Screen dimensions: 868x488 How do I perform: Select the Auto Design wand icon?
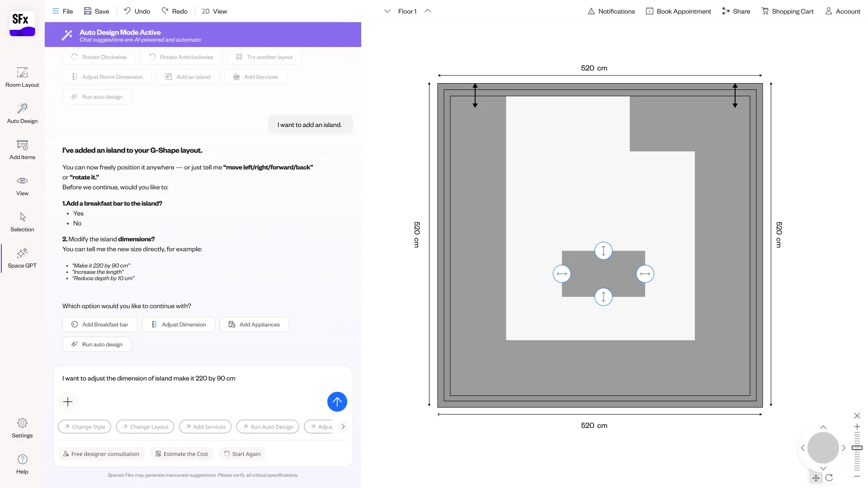point(22,108)
